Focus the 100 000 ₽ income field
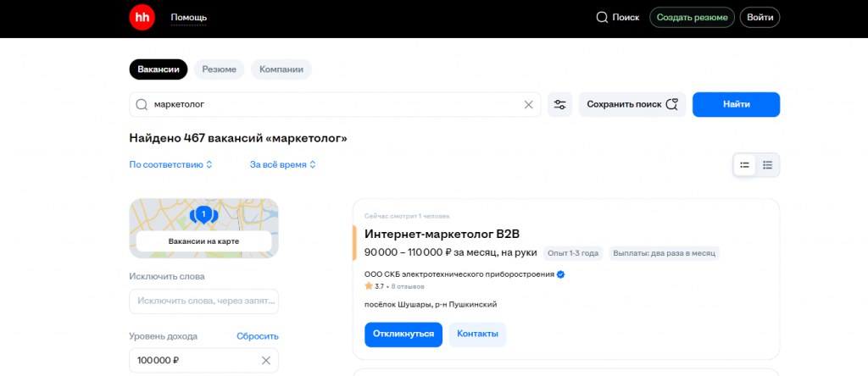868x376 pixels. 203,361
